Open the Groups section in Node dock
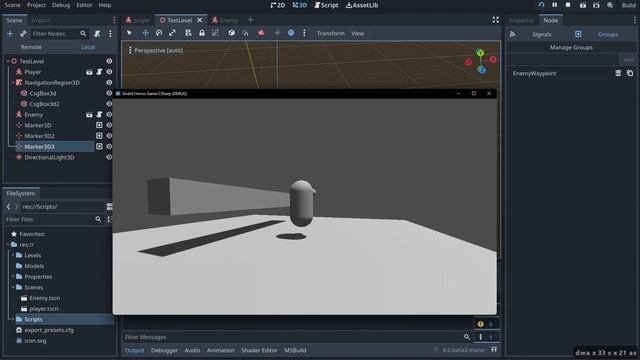Screen dimensions: 640x360 pyautogui.click(x=608, y=34)
